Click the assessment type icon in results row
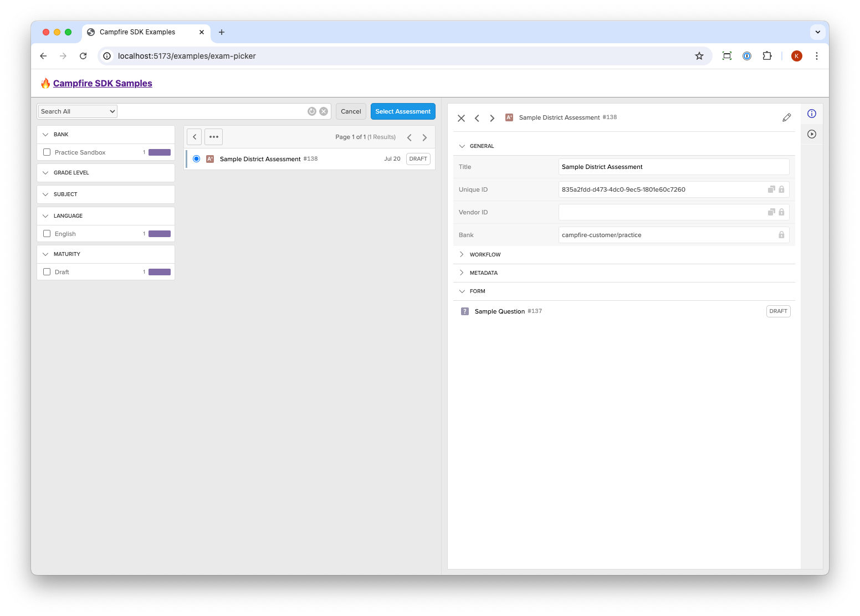The height and width of the screenshot is (616, 860). pos(210,159)
